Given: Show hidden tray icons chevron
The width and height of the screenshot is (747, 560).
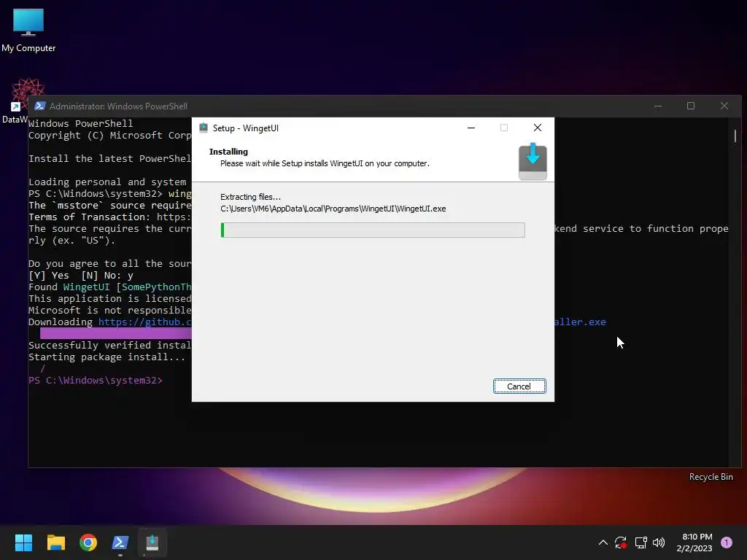Looking at the screenshot, I should (x=603, y=542).
